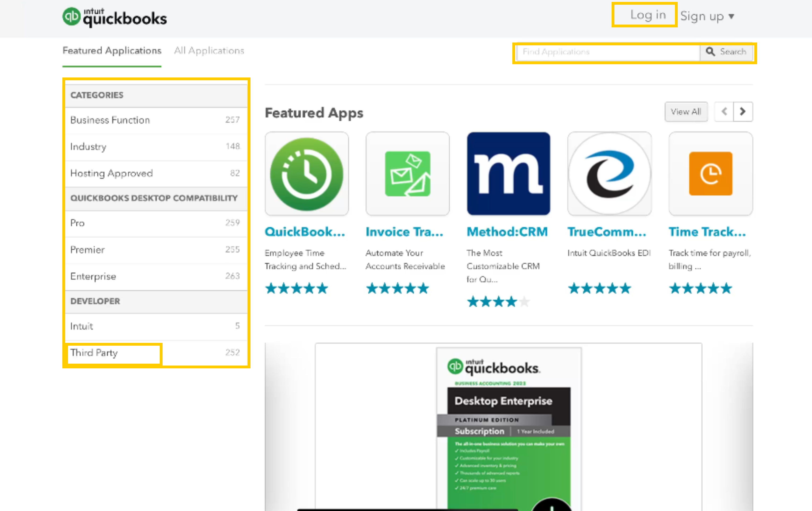812x511 pixels.
Task: Expand the Sign up dropdown
Action: pyautogui.click(x=707, y=16)
